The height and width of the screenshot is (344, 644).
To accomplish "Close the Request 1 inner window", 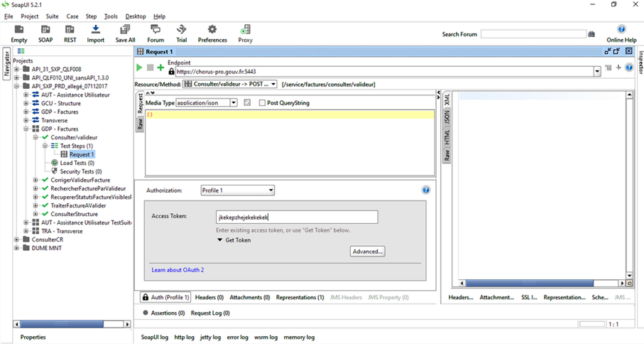I will [x=629, y=51].
